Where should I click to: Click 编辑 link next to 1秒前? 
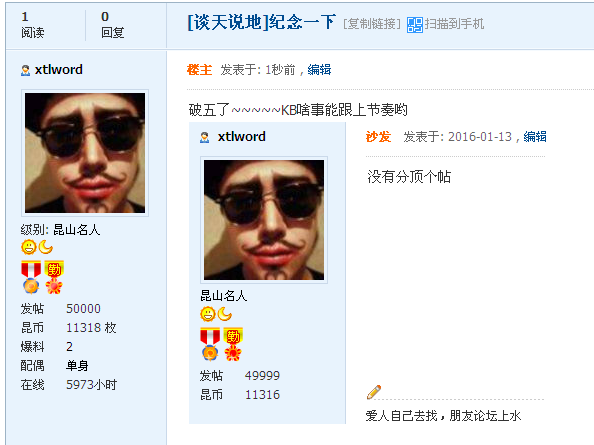[x=319, y=70]
